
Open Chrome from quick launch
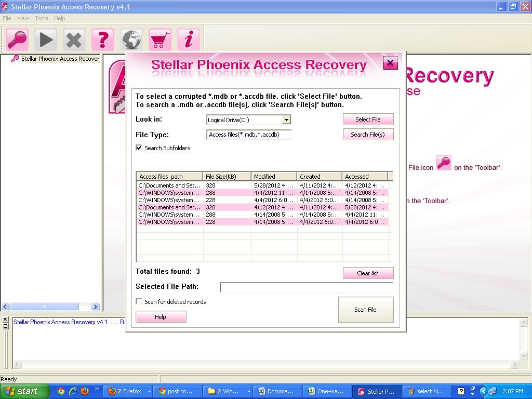[61, 391]
